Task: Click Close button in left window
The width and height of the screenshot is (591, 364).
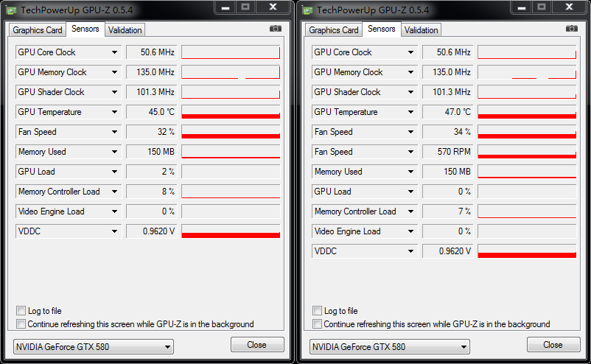Action: (257, 345)
